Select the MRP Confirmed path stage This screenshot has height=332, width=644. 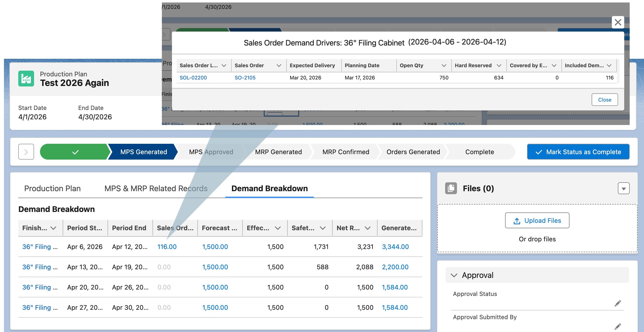pos(345,152)
